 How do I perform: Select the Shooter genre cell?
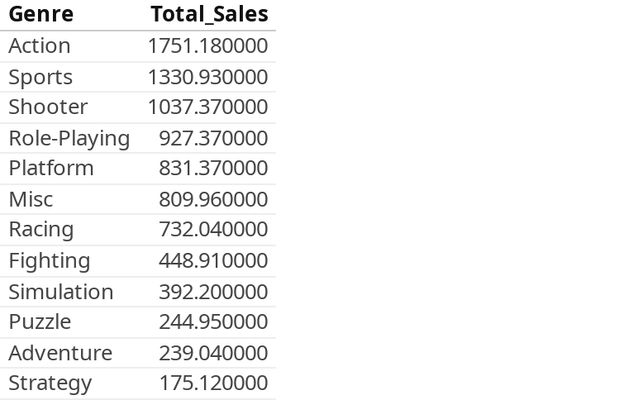tap(48, 107)
